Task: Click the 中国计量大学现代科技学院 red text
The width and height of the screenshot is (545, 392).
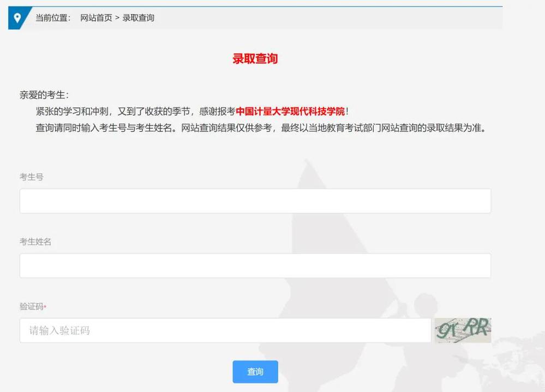Action: click(290, 111)
